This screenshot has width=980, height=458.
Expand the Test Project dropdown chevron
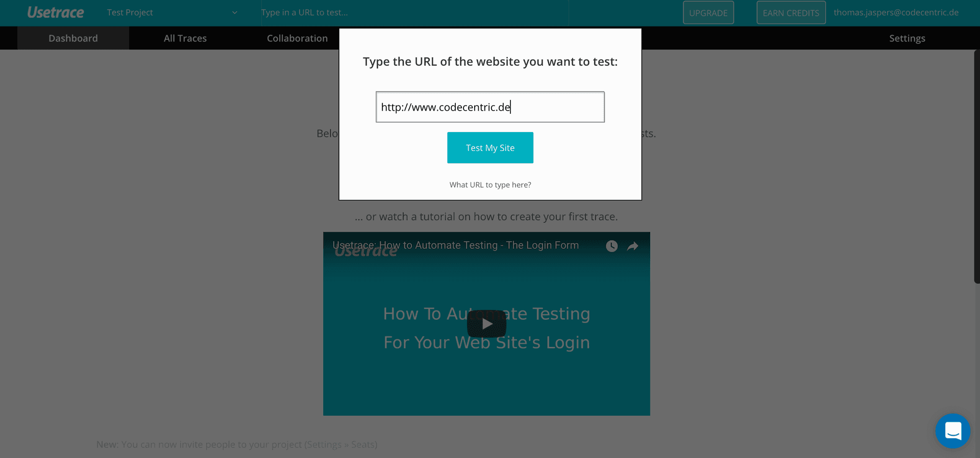point(235,13)
